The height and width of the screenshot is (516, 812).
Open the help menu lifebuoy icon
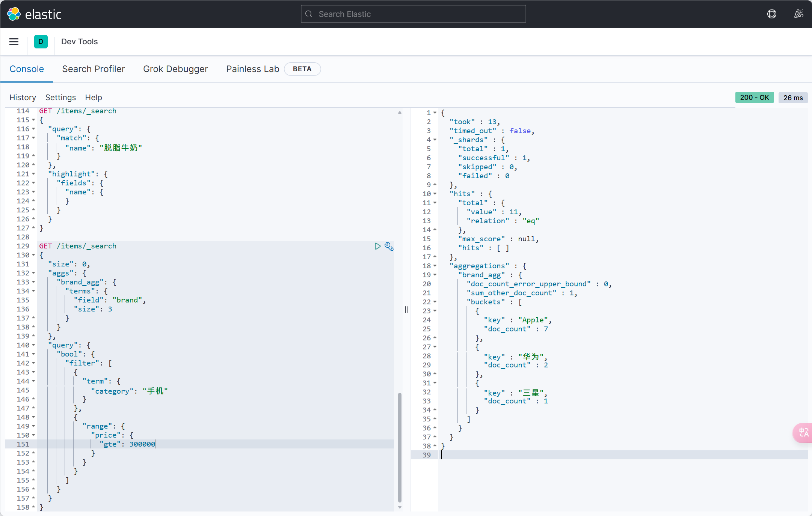pyautogui.click(x=771, y=14)
